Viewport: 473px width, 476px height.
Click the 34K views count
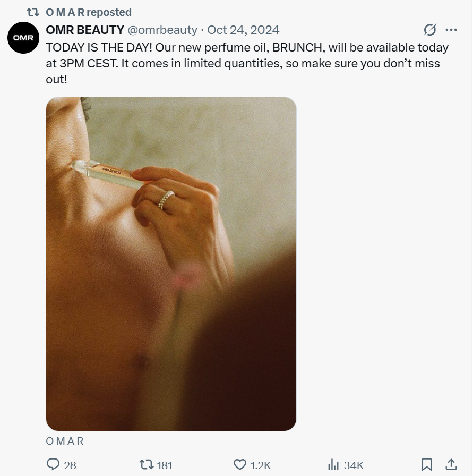(x=354, y=465)
